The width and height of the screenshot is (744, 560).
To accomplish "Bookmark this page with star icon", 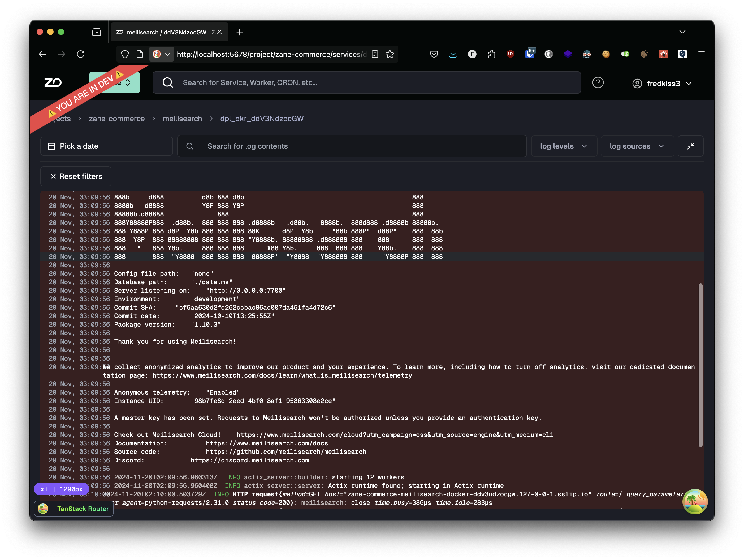I will tap(390, 54).
